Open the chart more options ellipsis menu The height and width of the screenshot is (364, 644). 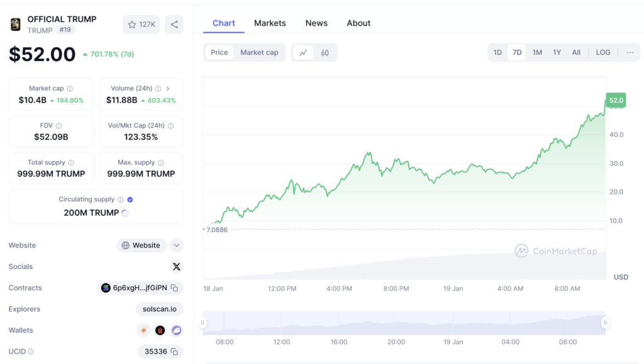630,53
